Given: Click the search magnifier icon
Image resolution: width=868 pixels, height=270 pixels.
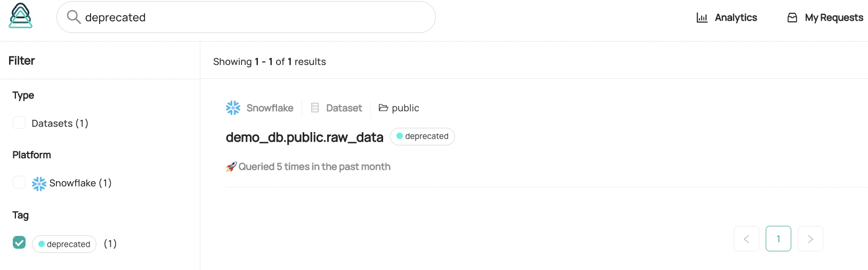Looking at the screenshot, I should point(74,17).
